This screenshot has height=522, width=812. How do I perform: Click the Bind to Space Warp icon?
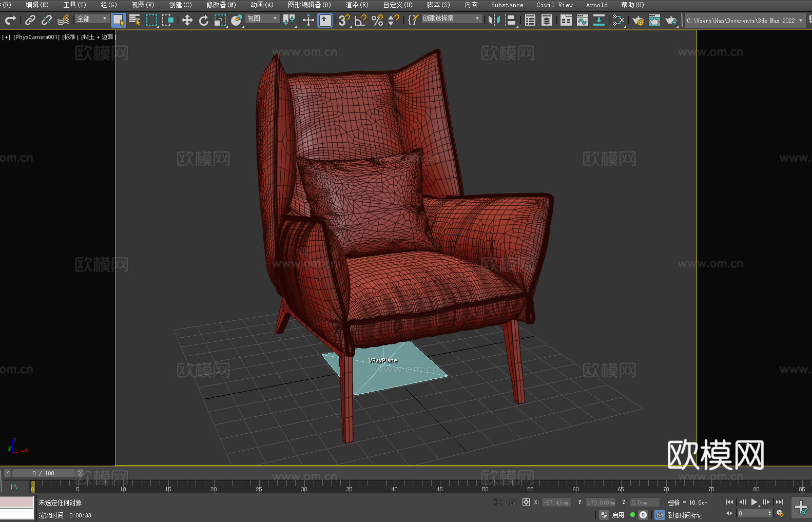click(63, 20)
